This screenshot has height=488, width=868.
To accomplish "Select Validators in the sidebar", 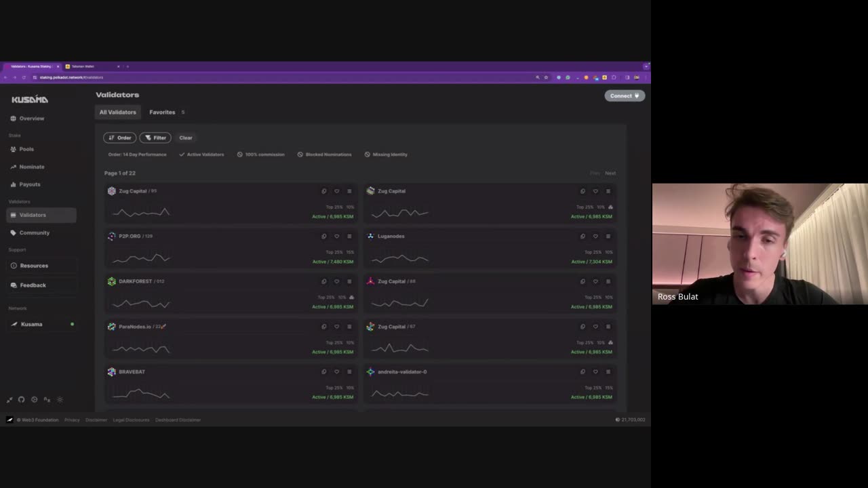I will [41, 215].
